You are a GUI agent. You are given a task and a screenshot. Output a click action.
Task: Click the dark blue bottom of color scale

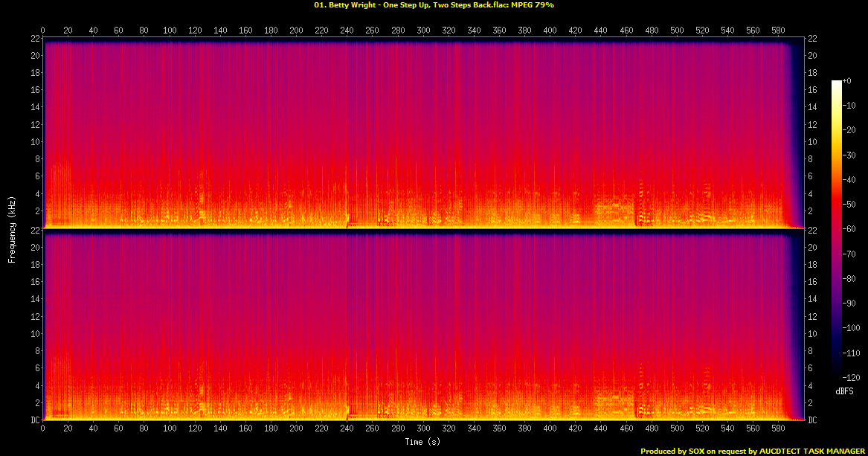click(x=837, y=374)
